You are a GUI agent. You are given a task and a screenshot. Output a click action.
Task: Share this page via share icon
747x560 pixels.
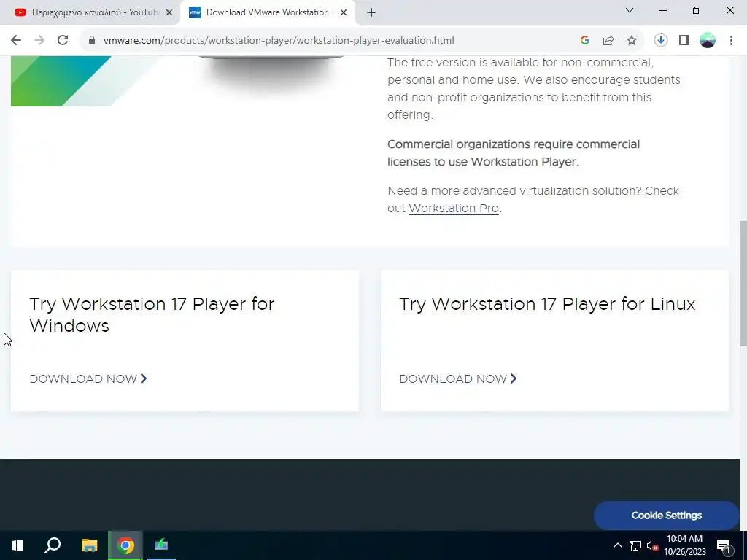point(608,41)
